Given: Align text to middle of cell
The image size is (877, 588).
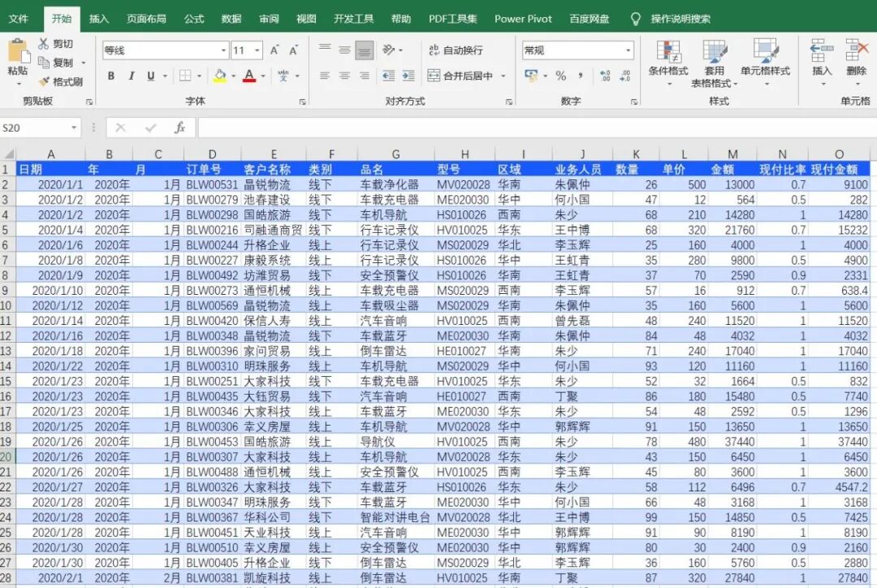Looking at the screenshot, I should tap(344, 50).
